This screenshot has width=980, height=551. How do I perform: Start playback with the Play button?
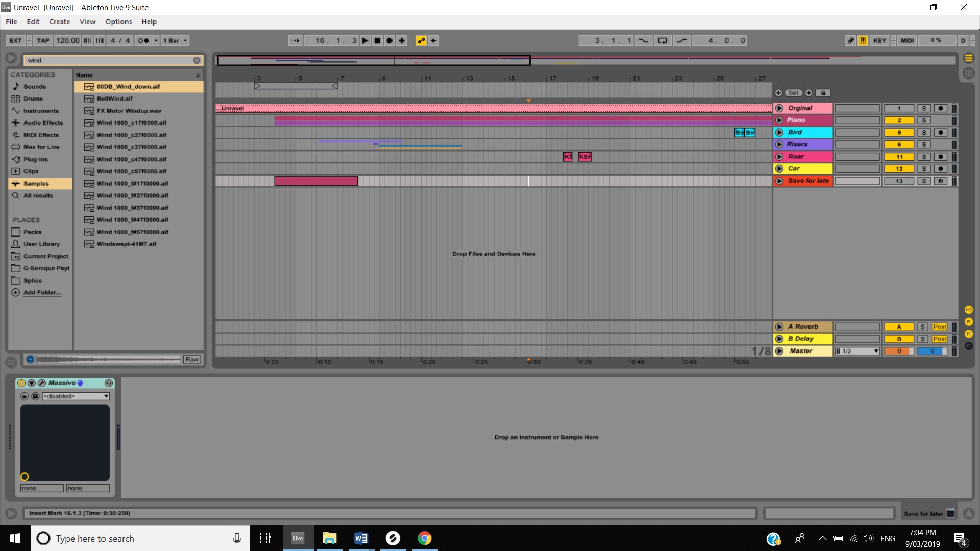click(365, 41)
